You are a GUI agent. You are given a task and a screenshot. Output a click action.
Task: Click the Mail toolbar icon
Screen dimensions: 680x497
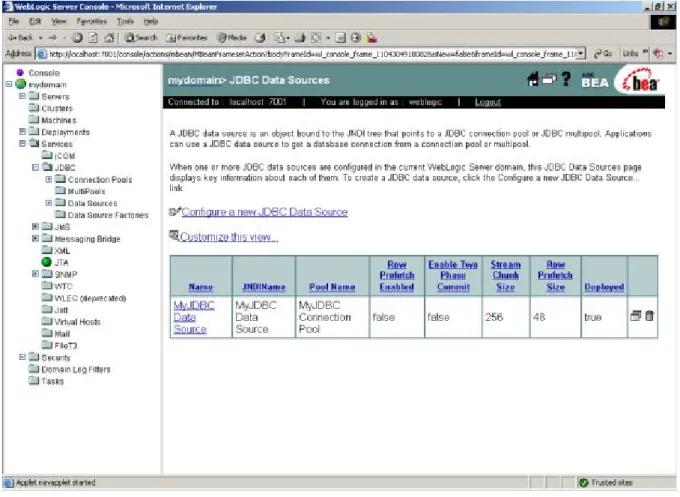coord(281,38)
